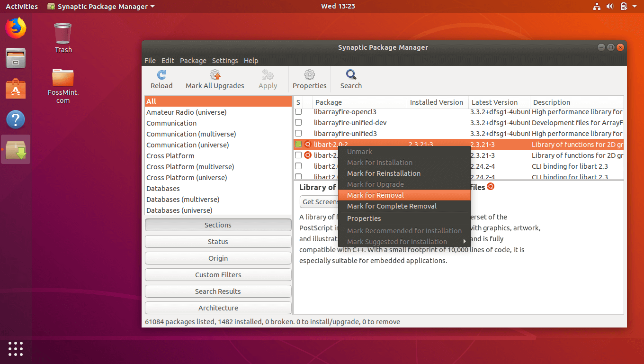Click Synaptic icon in the dock
The image size is (644, 364).
pos(16,150)
